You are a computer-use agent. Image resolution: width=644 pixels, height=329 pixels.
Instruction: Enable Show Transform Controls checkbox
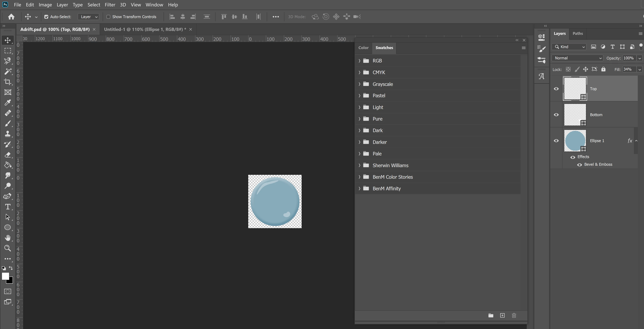tap(108, 17)
